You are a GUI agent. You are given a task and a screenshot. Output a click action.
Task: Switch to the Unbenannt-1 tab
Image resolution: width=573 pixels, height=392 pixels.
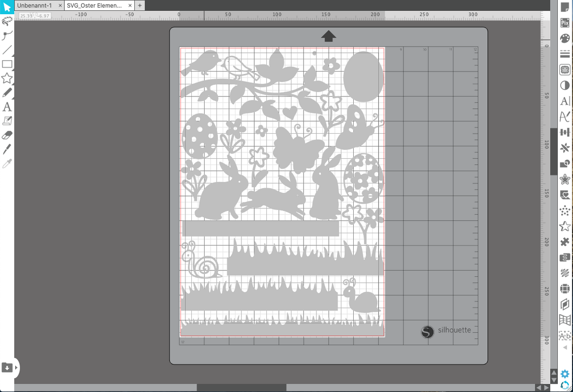[x=34, y=5]
